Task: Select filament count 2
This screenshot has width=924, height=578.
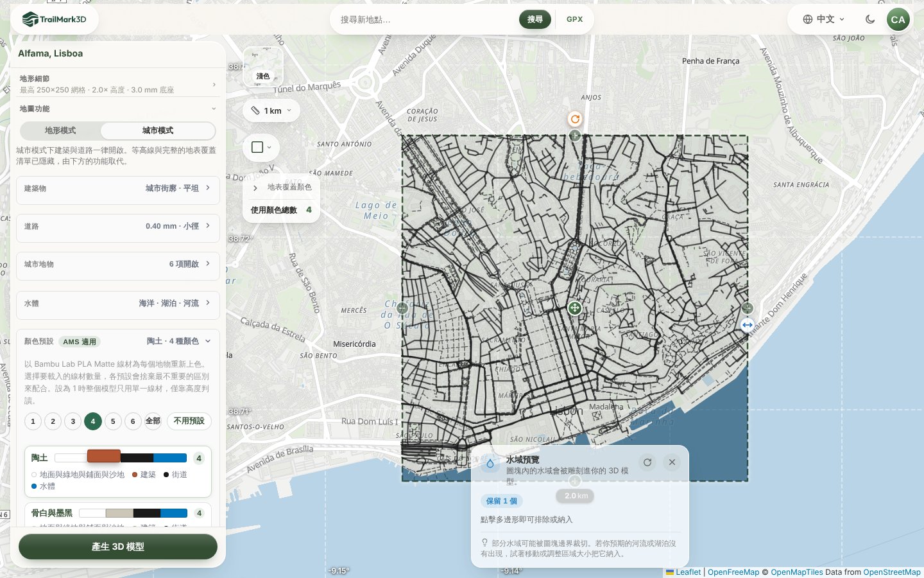Action: point(53,421)
